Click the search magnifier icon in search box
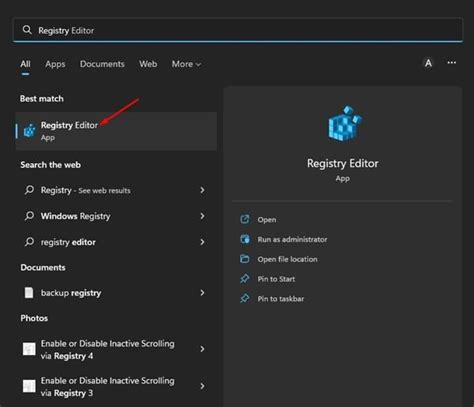This screenshot has width=474, height=407. point(27,30)
